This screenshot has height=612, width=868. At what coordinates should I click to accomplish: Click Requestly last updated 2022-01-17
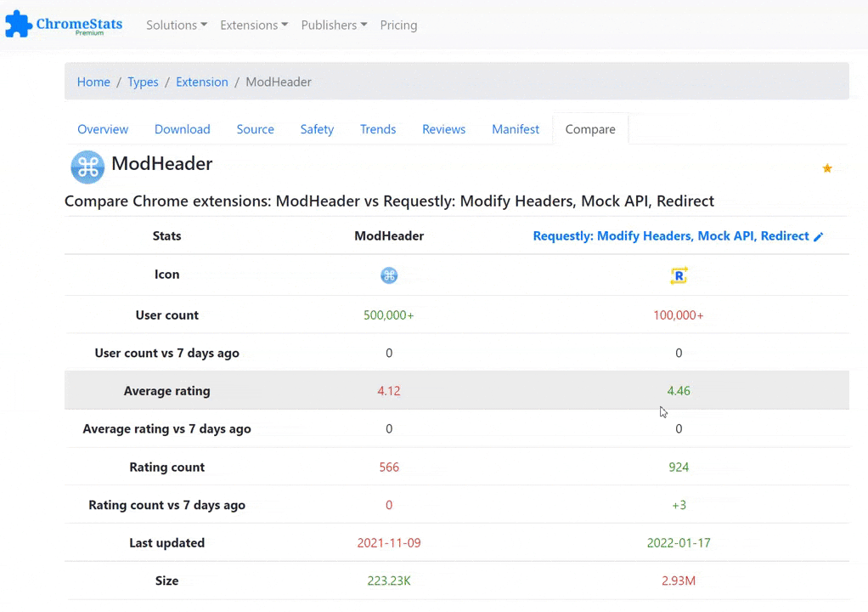click(x=679, y=543)
